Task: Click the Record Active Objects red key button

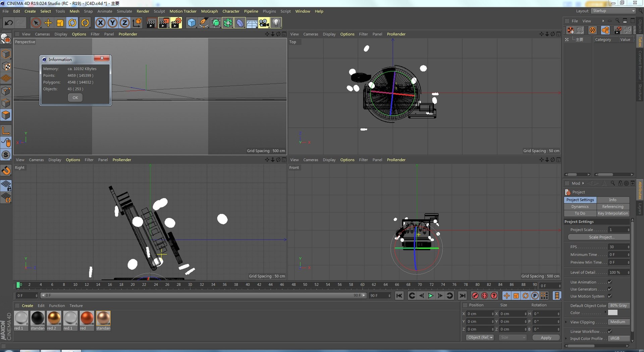Action: pyautogui.click(x=475, y=296)
